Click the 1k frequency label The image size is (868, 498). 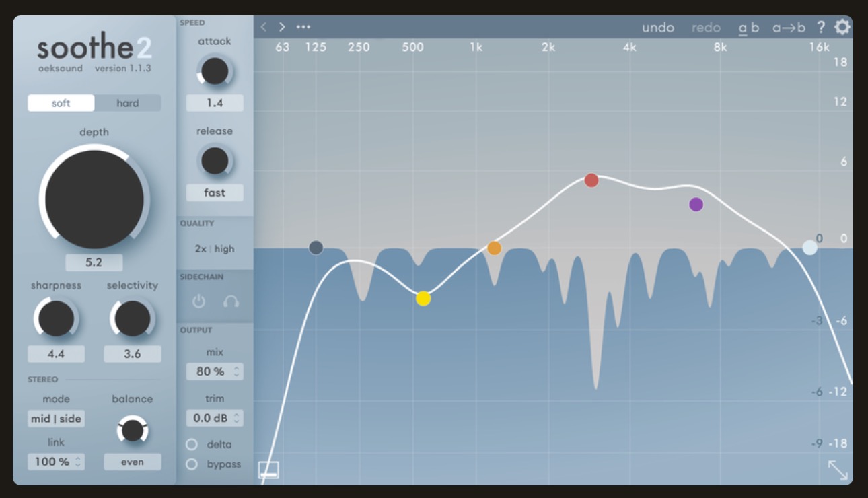pos(476,47)
